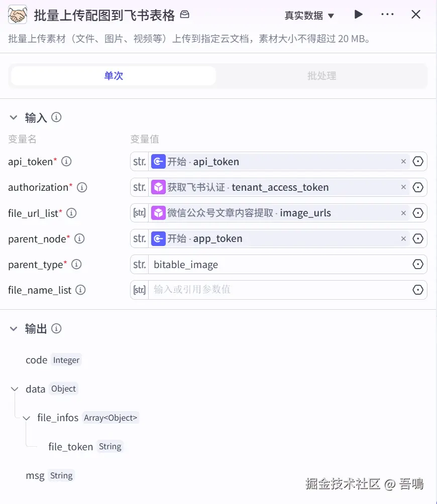Image resolution: width=437 pixels, height=504 pixels.
Task: Remove the 开始 - api_token reference
Action: pyautogui.click(x=403, y=161)
